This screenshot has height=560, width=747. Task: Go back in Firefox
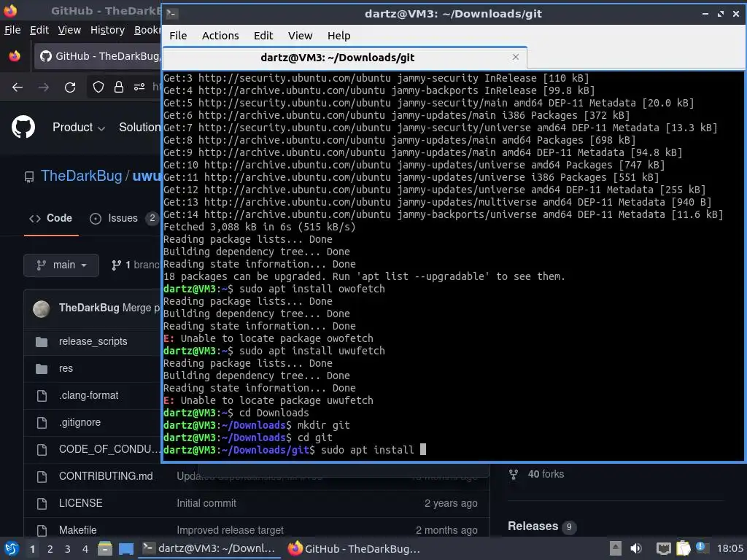click(x=18, y=87)
